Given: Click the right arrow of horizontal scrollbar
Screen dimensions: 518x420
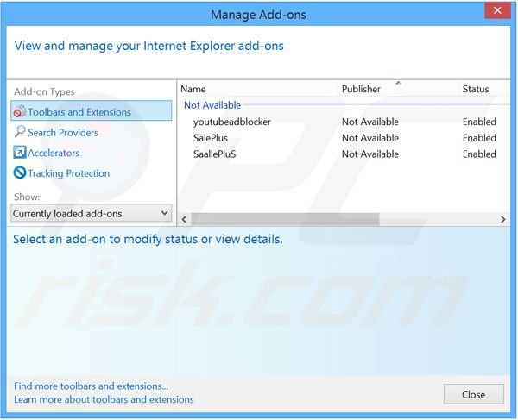Looking at the screenshot, I should pos(503,220).
